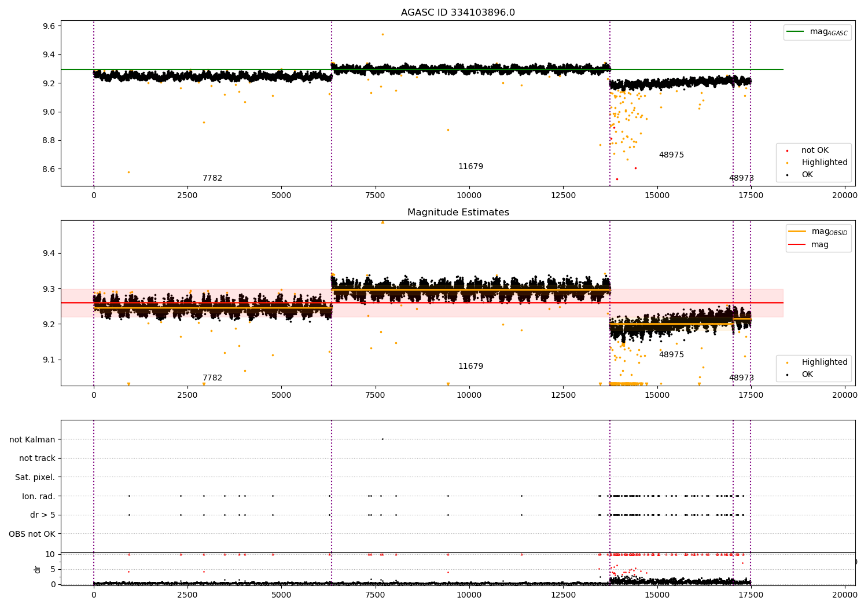Click the 'OBS not OK' row label
Image resolution: width=868 pixels, height=608 pixels.
coord(32,534)
